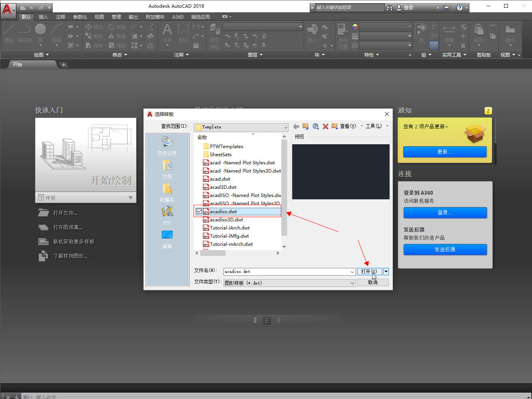The image size is (532, 399).
Task: Expand the 特性 (Properties) panel flyout
Action: [x=372, y=55]
